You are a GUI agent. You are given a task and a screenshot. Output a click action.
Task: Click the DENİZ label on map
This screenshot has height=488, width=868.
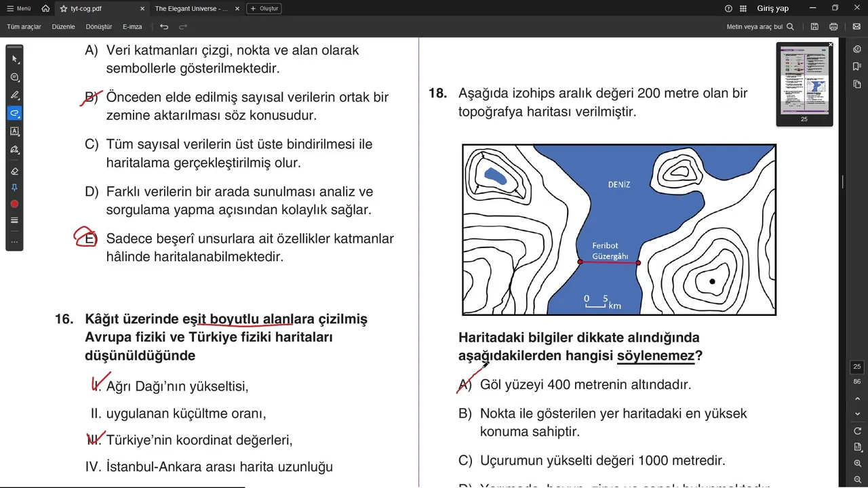tap(619, 184)
